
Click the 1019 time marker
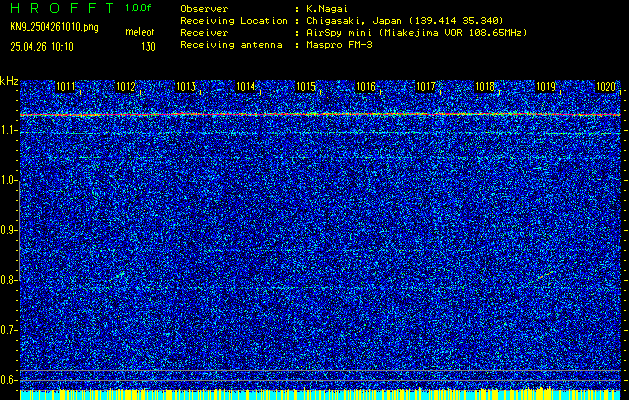tap(546, 87)
